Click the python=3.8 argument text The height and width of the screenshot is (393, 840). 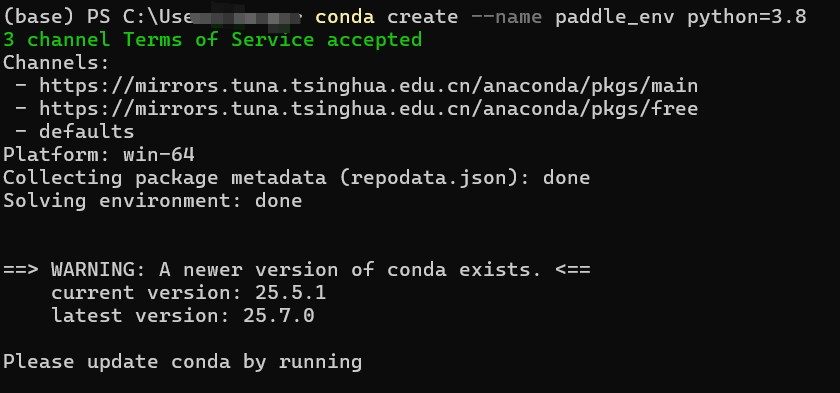[x=747, y=17]
